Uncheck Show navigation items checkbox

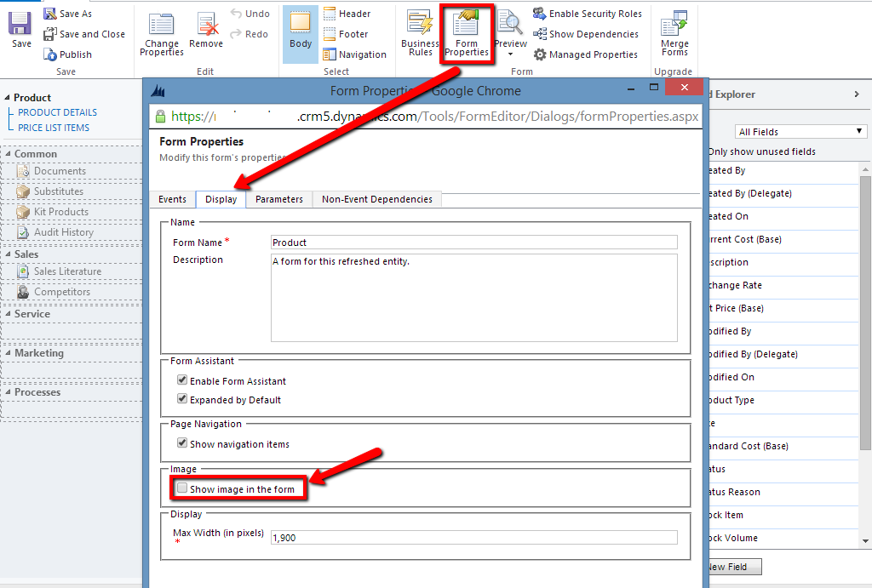tap(182, 443)
